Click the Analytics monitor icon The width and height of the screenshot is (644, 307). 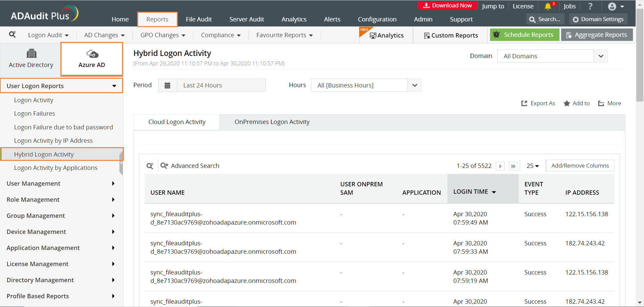pos(373,36)
